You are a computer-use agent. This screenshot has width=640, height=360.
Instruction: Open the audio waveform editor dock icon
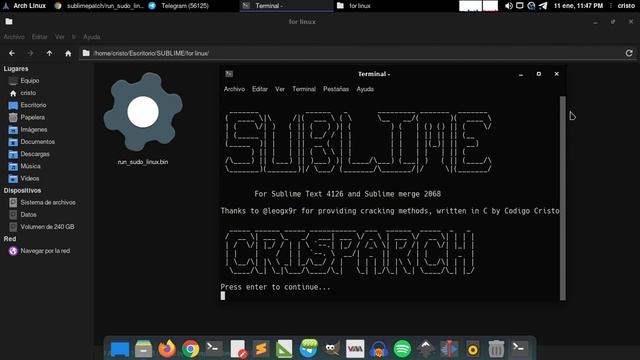(x=449, y=349)
